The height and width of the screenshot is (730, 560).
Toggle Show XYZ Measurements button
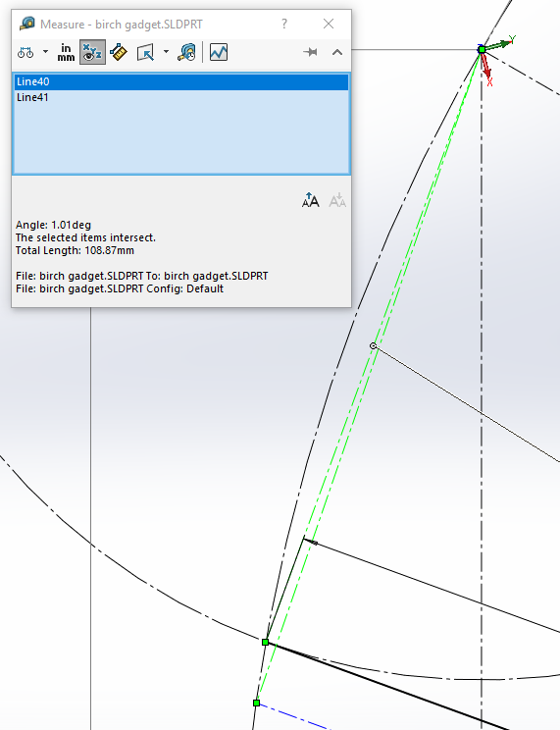click(92, 52)
